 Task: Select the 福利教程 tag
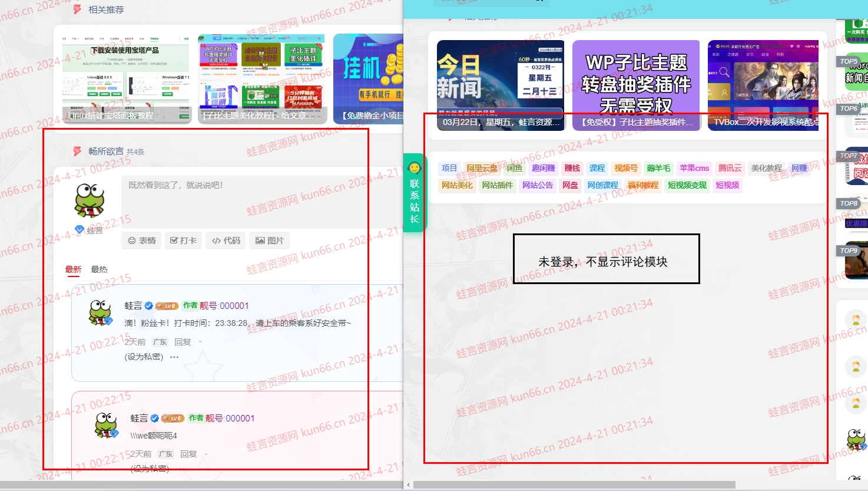(643, 185)
